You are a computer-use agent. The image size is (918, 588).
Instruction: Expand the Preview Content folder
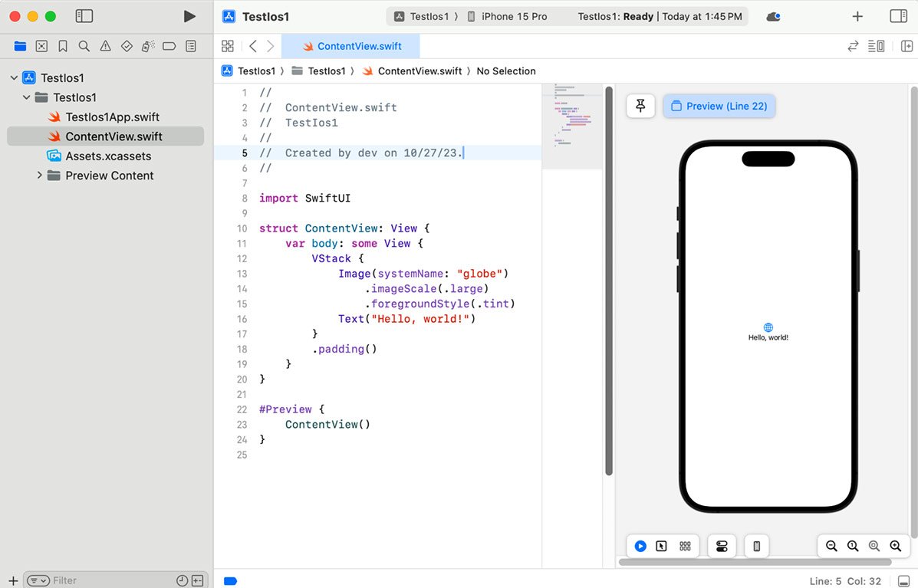coord(40,176)
